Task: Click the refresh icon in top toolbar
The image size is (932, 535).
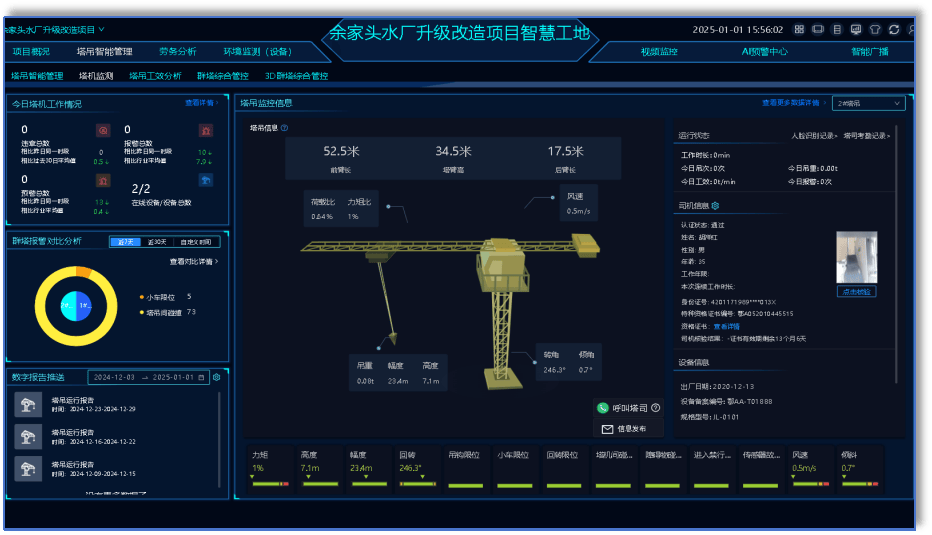Action: pyautogui.click(x=894, y=30)
